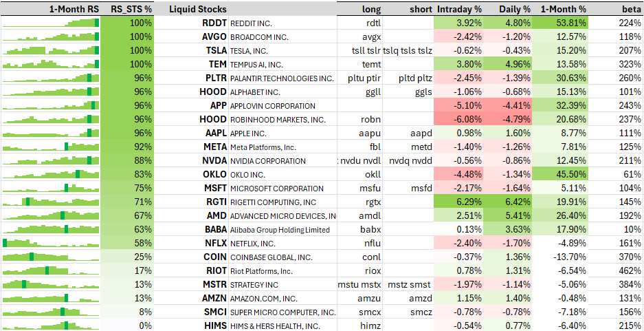Select the TSLA sparkline chart cell

click(50, 50)
